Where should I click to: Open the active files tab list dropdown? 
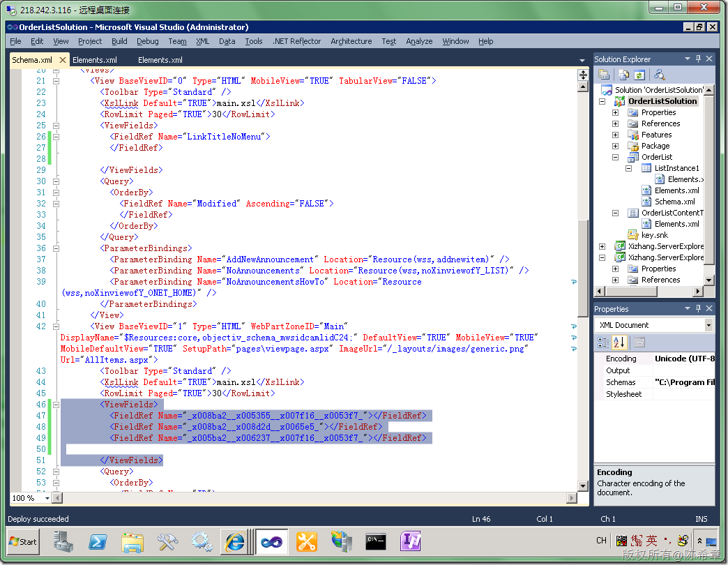tap(582, 61)
